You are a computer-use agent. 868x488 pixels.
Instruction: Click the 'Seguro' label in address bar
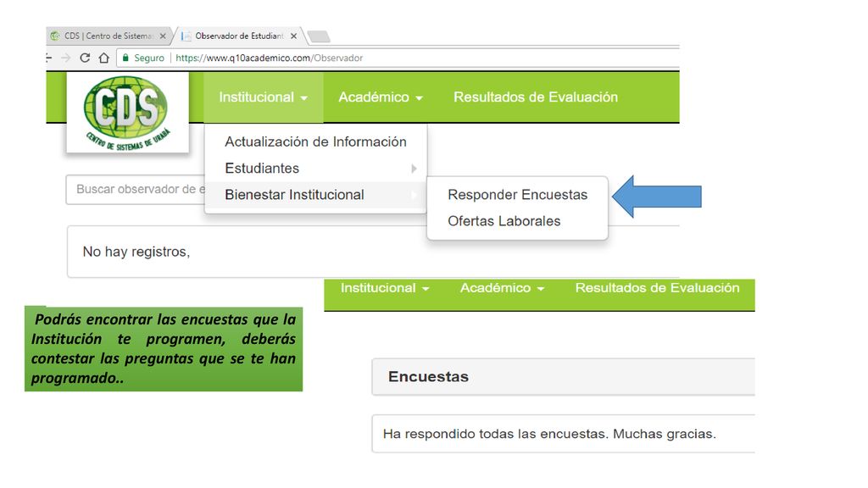(x=149, y=58)
